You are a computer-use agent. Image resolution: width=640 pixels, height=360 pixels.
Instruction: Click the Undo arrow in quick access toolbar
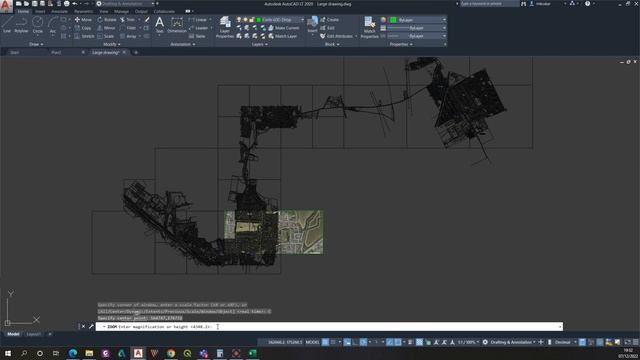pyautogui.click(x=75, y=4)
